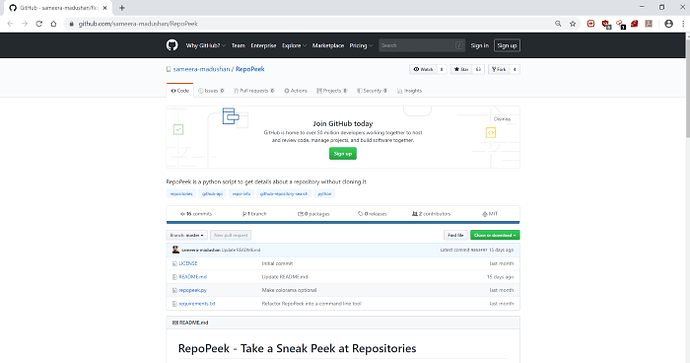Viewport: 690px width, 363px height.
Task: Click the Find file button
Action: click(455, 235)
